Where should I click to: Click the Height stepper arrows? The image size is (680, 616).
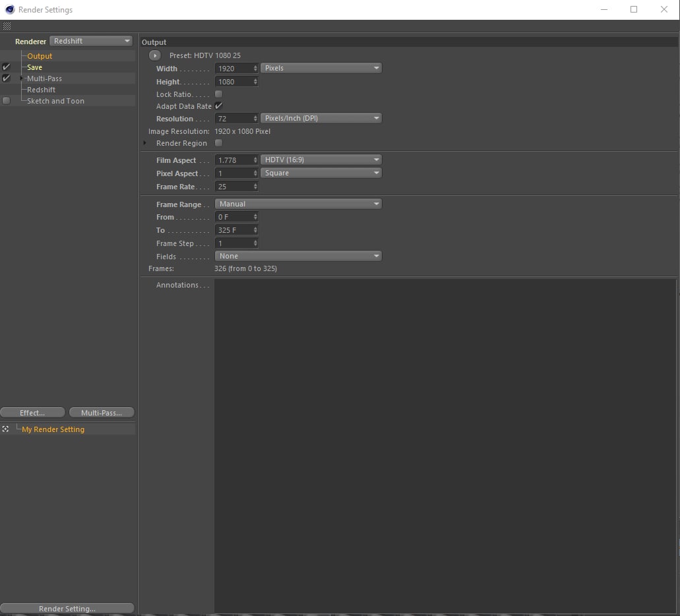[255, 82]
